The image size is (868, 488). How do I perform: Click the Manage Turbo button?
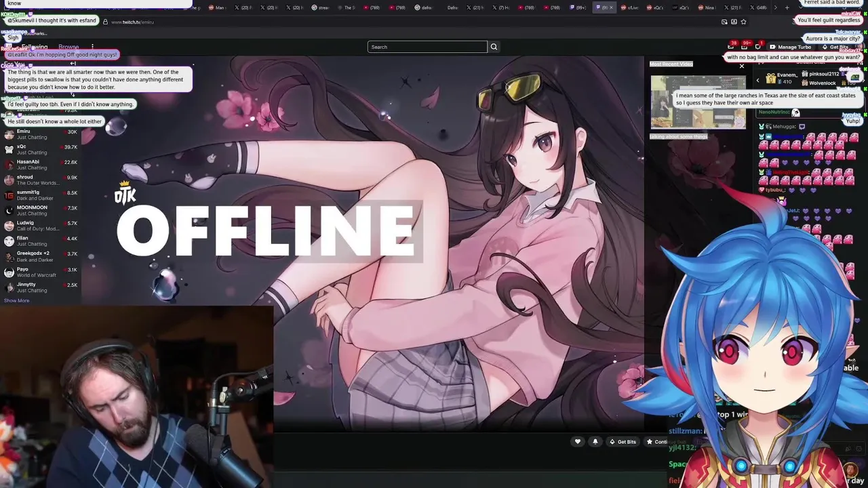[x=791, y=47]
